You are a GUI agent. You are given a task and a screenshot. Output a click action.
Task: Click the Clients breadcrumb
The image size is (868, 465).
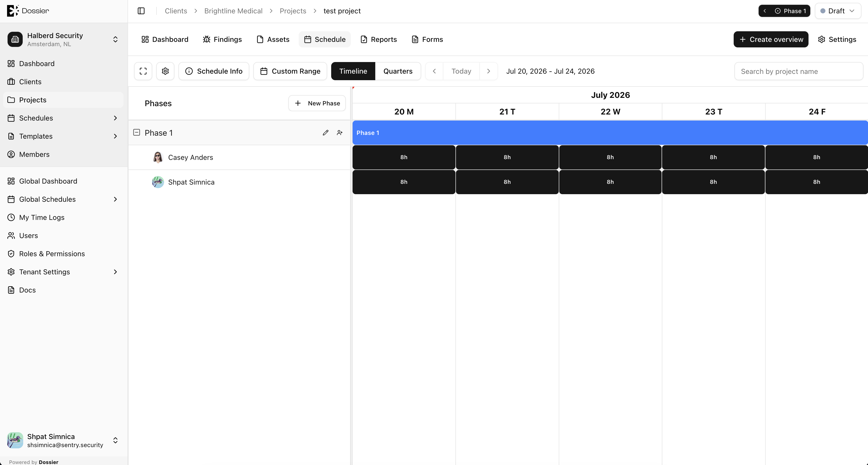[176, 11]
